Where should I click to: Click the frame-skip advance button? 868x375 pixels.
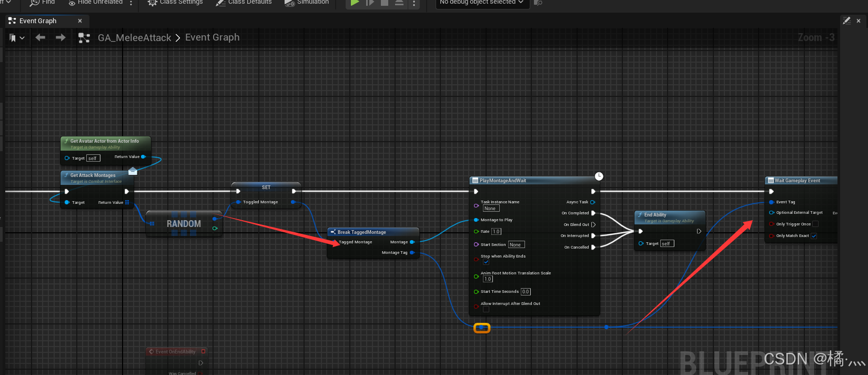click(370, 3)
